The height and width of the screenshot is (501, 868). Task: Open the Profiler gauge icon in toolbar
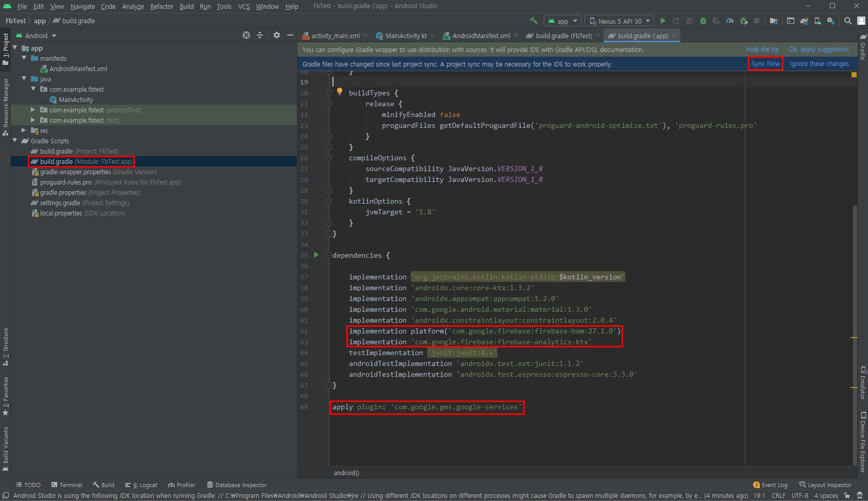click(x=730, y=21)
